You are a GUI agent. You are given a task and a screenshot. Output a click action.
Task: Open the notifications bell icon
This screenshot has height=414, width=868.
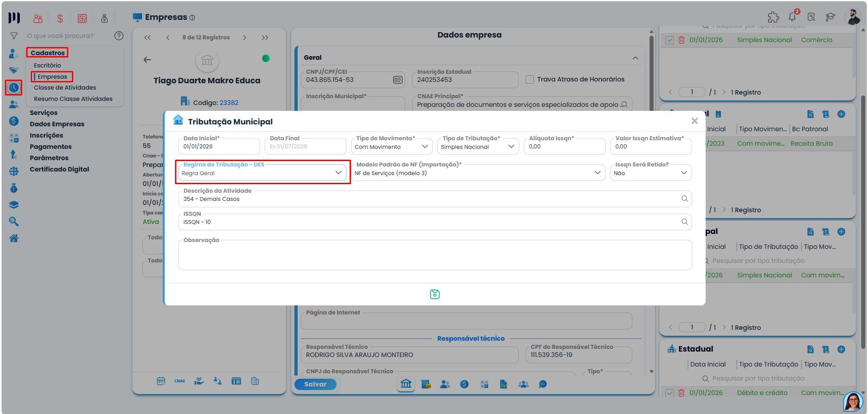(x=792, y=17)
